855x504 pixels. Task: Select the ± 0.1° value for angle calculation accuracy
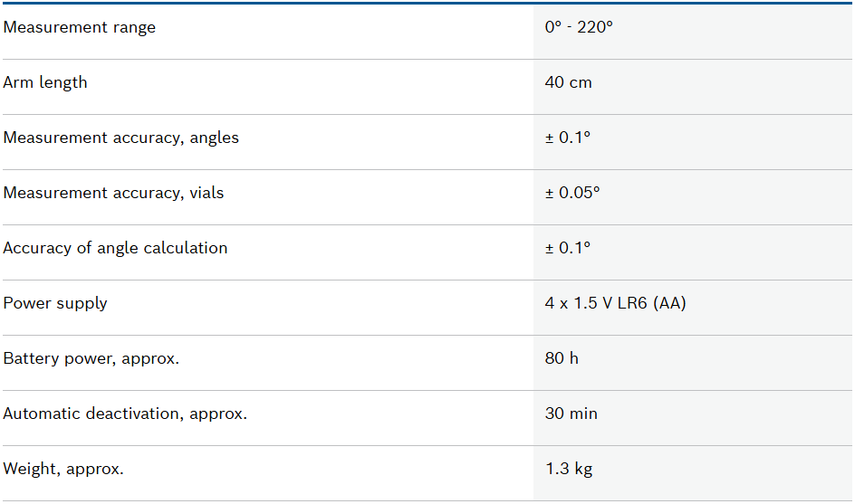[568, 248]
